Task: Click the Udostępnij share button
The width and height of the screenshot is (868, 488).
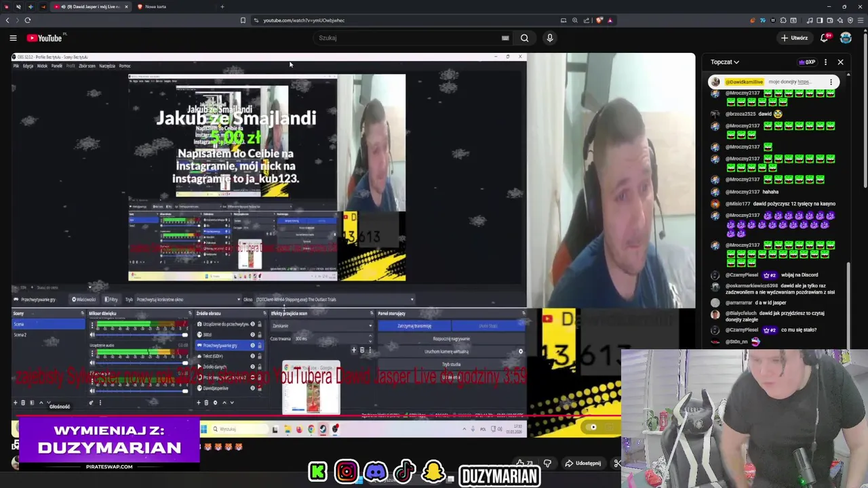Action: point(583,464)
